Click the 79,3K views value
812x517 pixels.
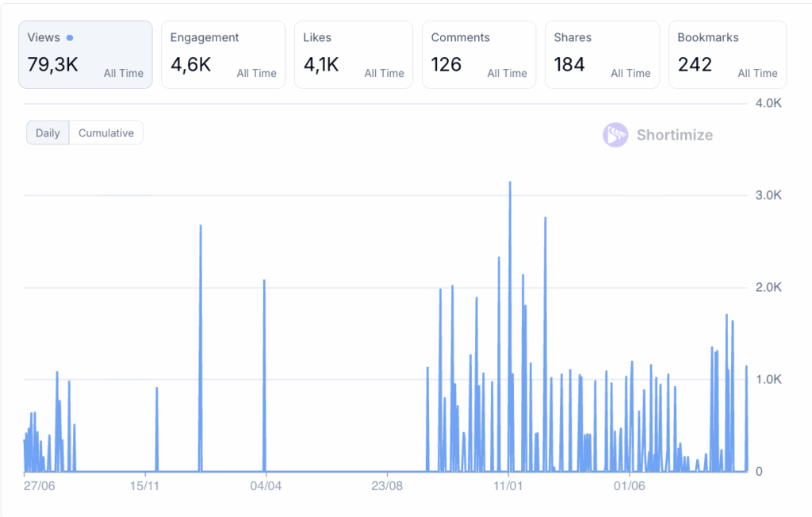click(x=52, y=65)
